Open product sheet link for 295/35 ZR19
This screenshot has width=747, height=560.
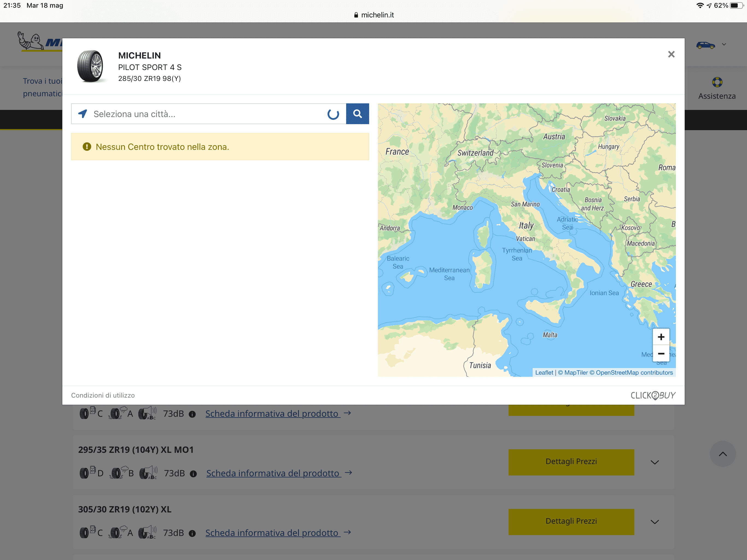click(279, 473)
